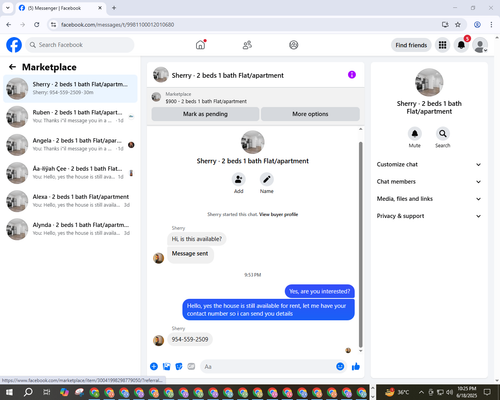
Task: Expand the Chat members section
Action: tap(429, 182)
